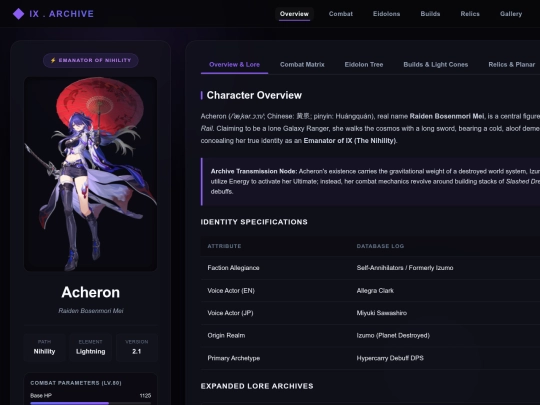Open the Relics & Planar tab

pos(511,65)
